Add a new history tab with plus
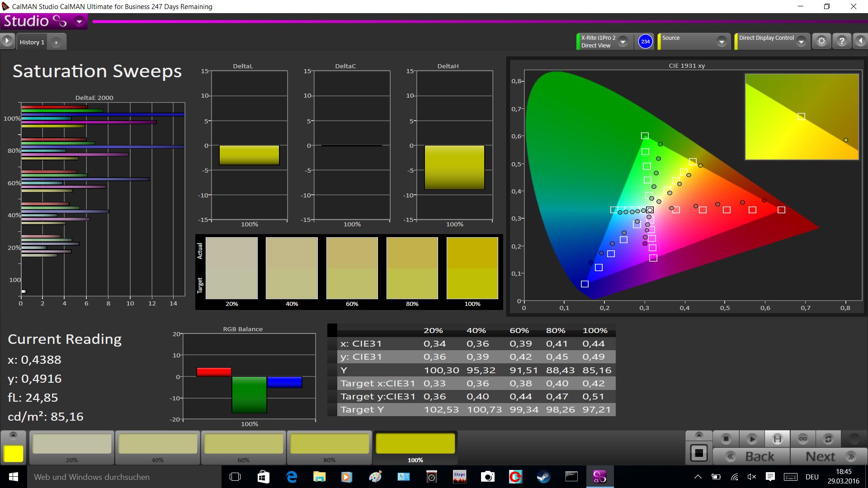 pos(56,42)
